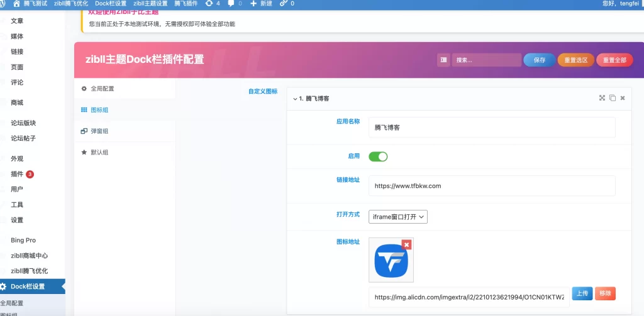Open Dock栏设置 in the top admin bar

(111, 3)
